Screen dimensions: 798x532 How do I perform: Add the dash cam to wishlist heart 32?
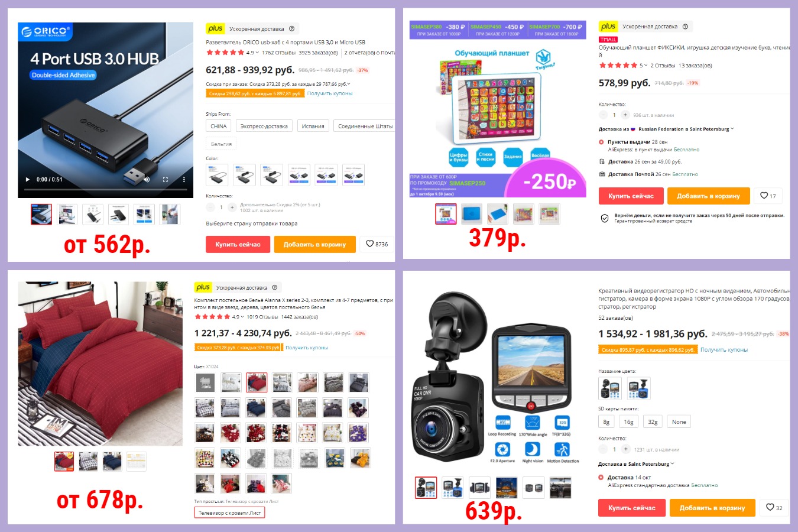click(x=774, y=507)
